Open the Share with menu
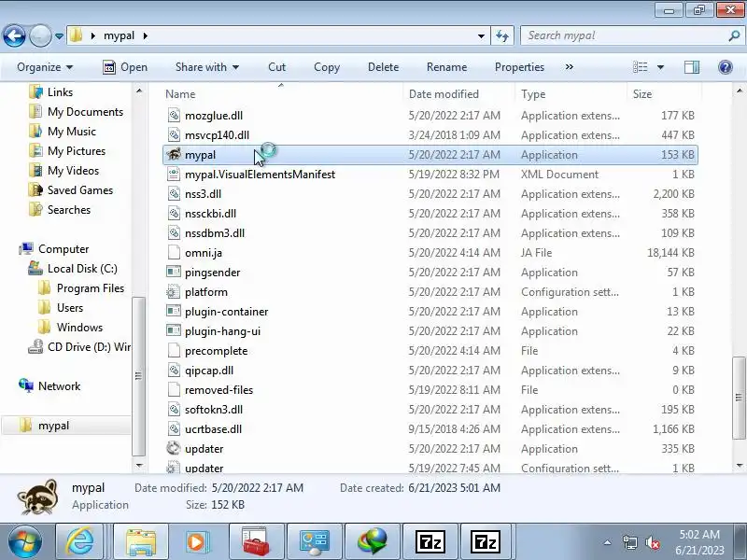 click(206, 67)
